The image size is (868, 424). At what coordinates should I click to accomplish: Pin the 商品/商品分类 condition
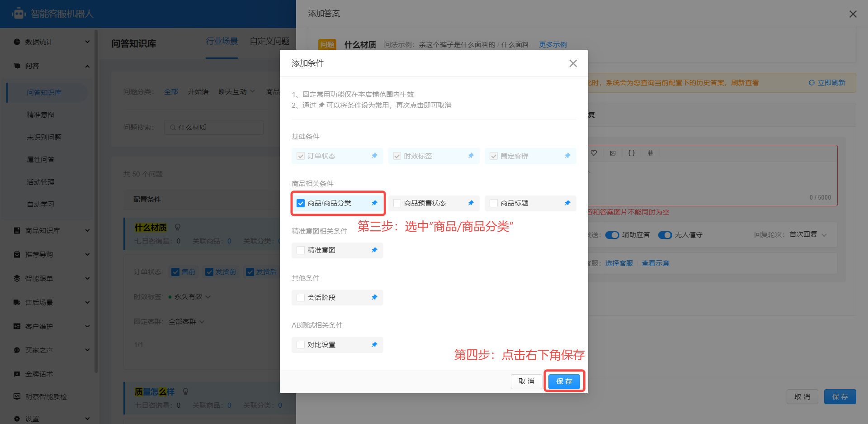pos(374,203)
